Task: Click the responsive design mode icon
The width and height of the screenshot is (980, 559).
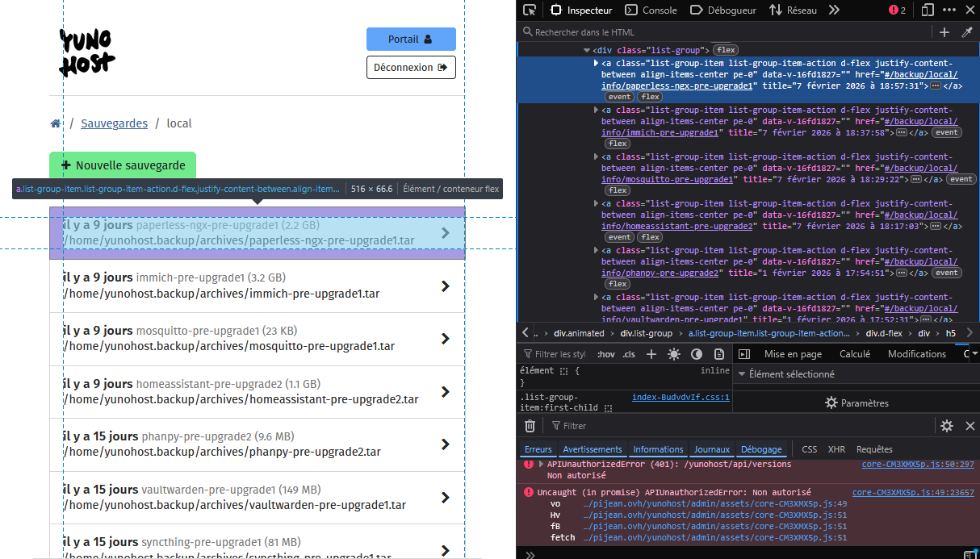Action: 928,10
